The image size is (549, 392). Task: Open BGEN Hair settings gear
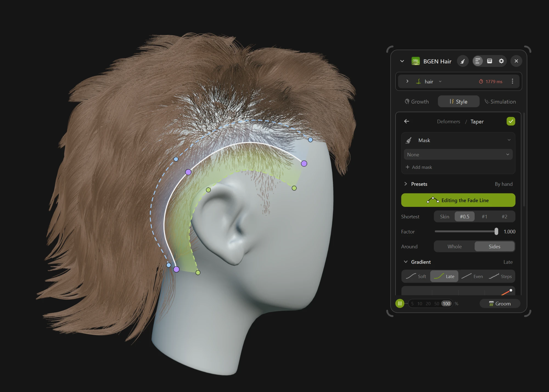[x=501, y=61]
